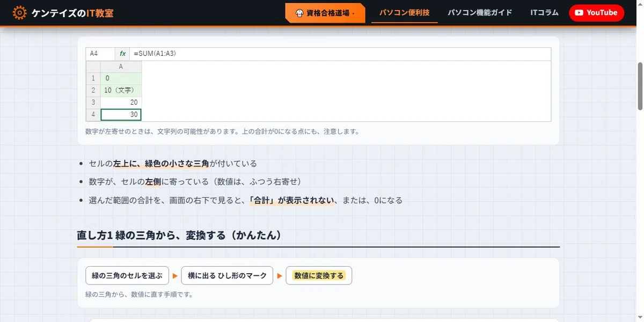Image resolution: width=644 pixels, height=322 pixels.
Task: Click the caption starting 数字が左寄せのときは
Action: (x=222, y=131)
